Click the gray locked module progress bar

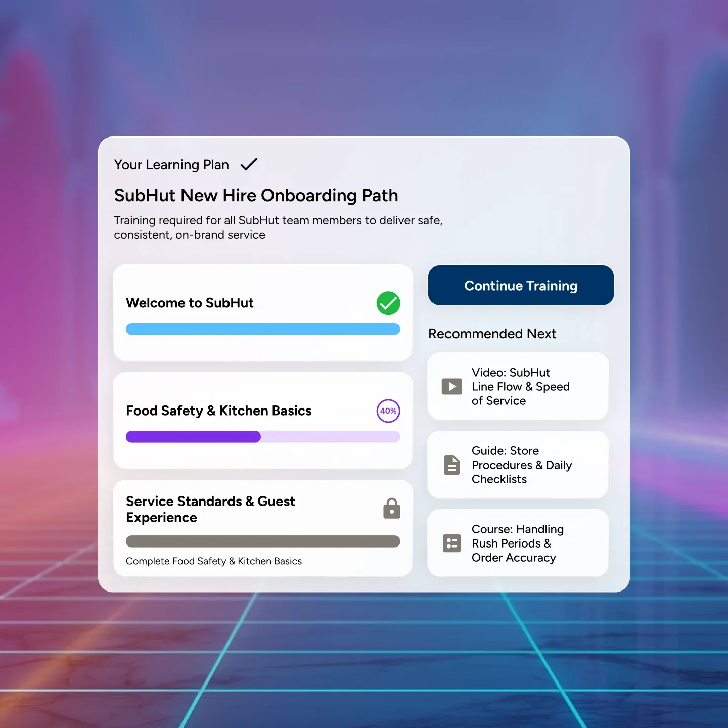pos(263,541)
